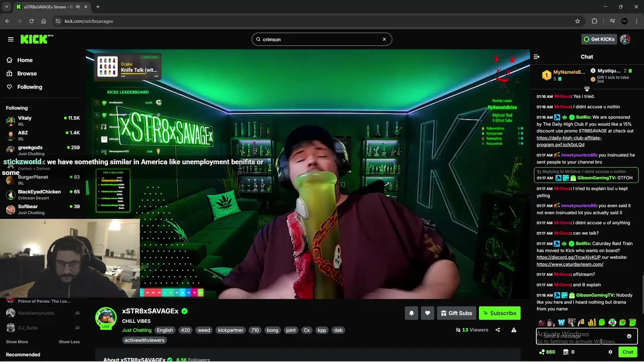Report stream with warning triangle icon
644x362 pixels.
[x=514, y=330]
